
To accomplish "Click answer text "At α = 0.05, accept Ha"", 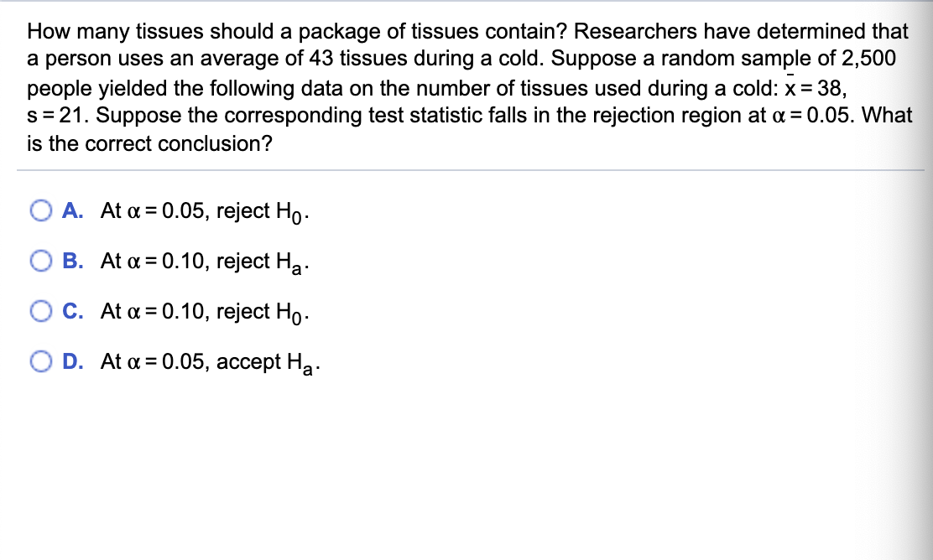I will point(210,362).
